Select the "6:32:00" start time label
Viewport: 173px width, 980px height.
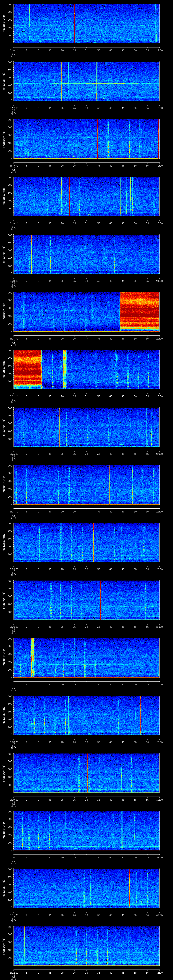14,973
